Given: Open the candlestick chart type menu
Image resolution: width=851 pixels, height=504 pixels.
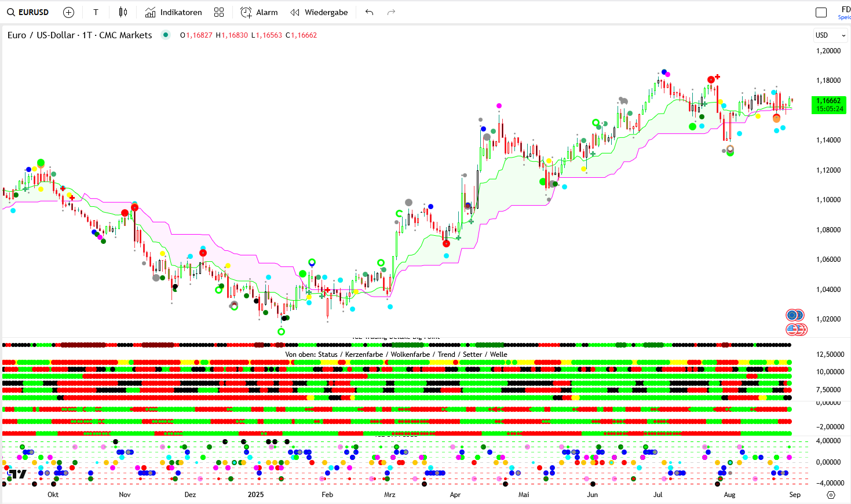Looking at the screenshot, I should pyautogui.click(x=123, y=12).
